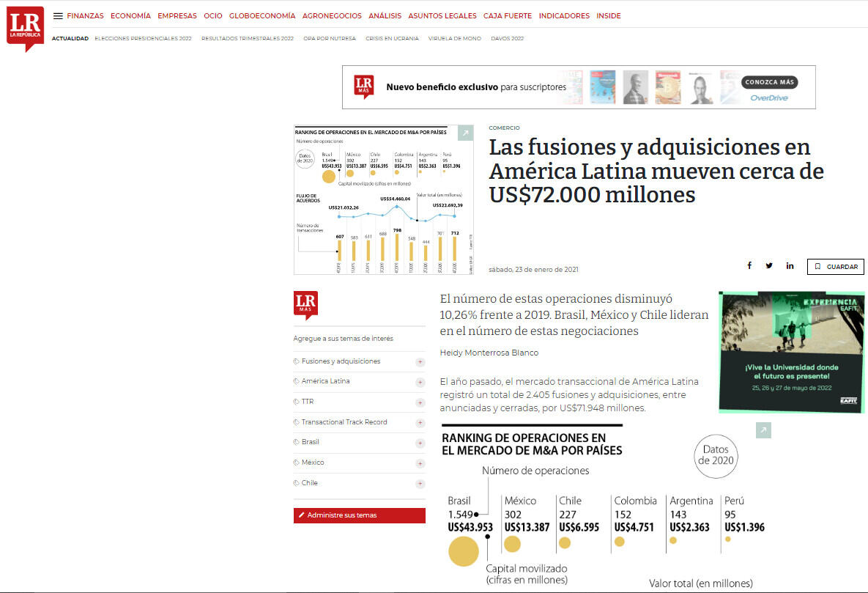Viewport: 868px width, 593px height.
Task: Navigate to Globoeconomía
Action: point(262,16)
